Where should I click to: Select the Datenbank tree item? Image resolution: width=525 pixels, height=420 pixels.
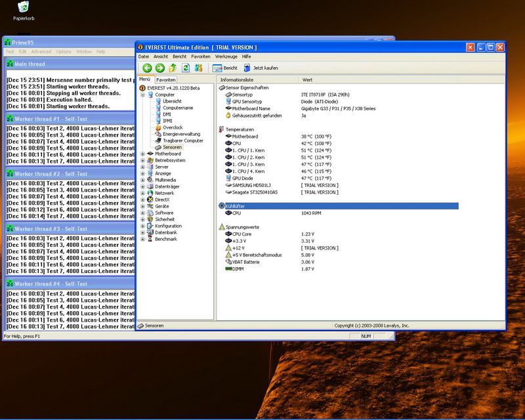(166, 232)
